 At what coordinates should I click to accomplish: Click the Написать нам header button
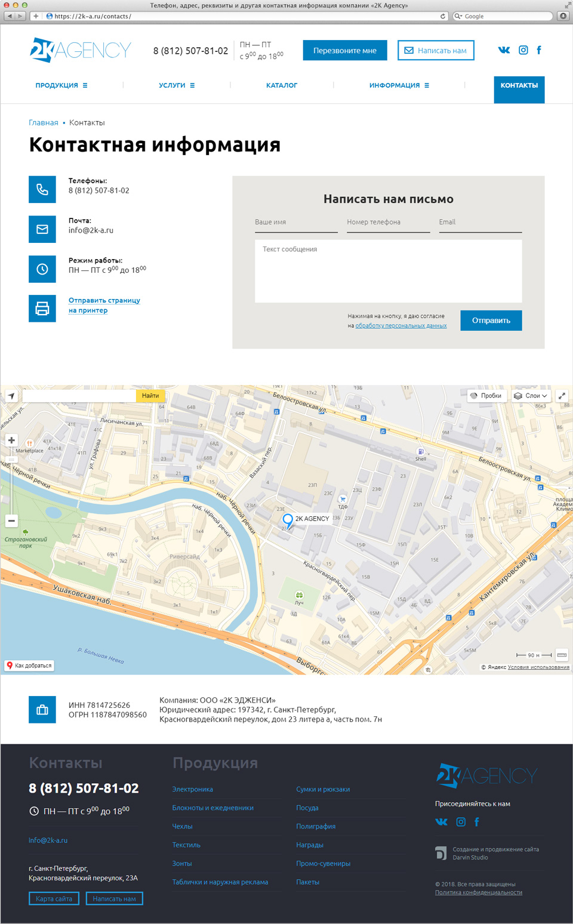[x=436, y=50]
